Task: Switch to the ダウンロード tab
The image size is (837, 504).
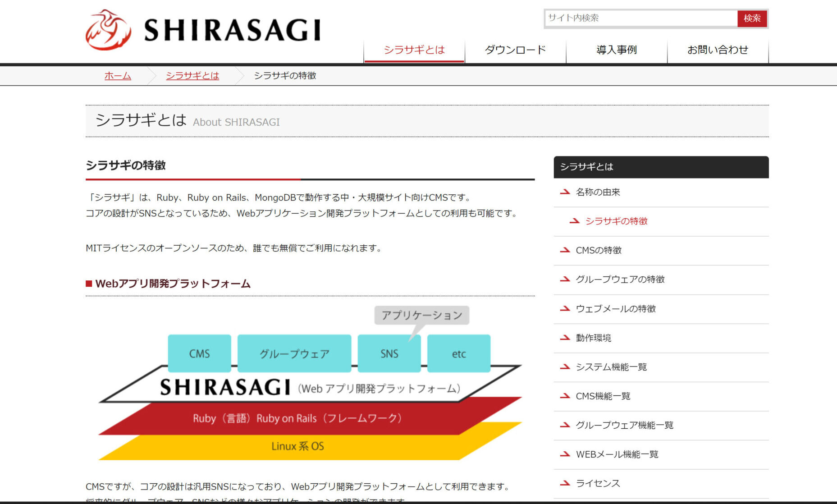Action: click(x=515, y=50)
